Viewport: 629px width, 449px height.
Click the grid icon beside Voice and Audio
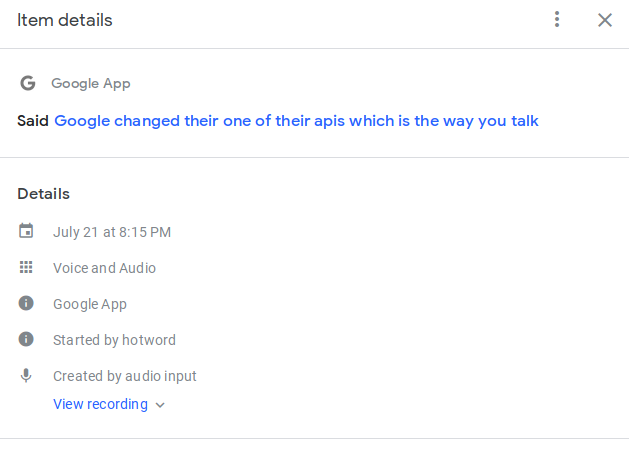click(26, 267)
